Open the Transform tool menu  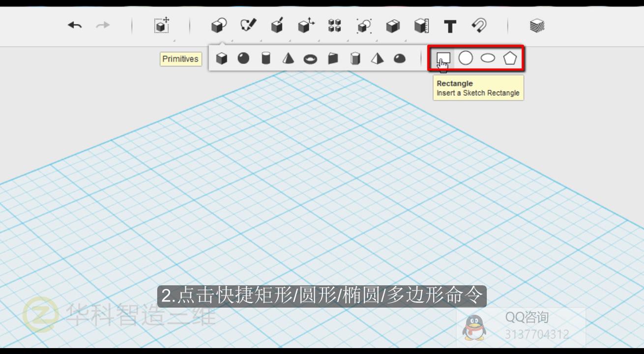tap(162, 25)
